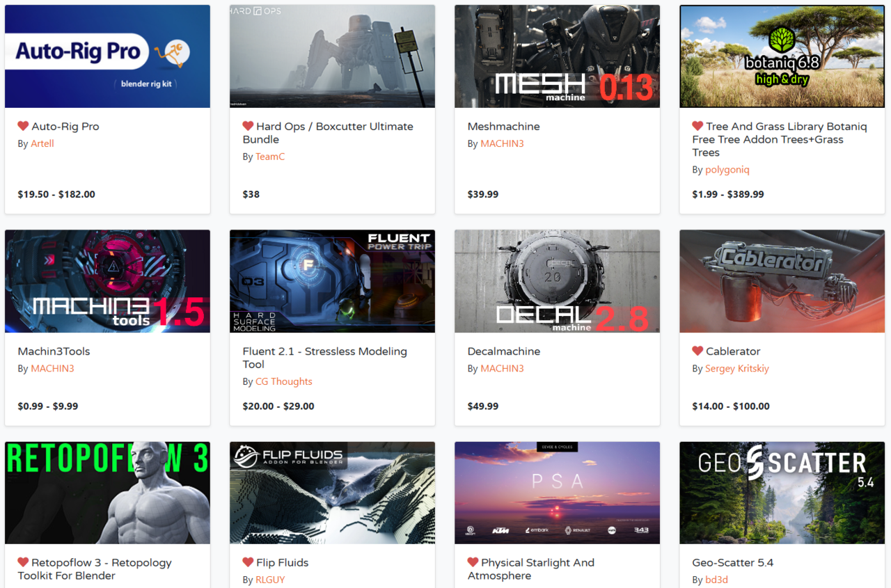This screenshot has height=588, width=891.
Task: Click the heart icon beside Hard Ops bundle
Action: pyautogui.click(x=248, y=126)
